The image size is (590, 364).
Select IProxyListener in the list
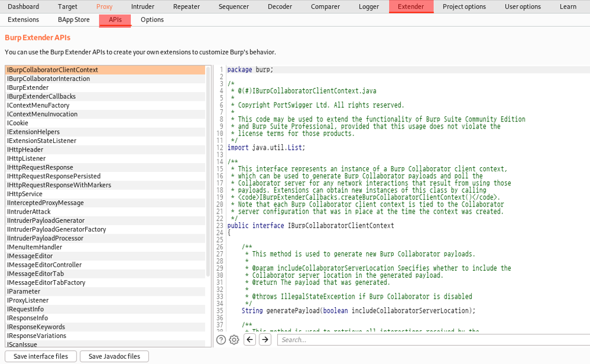(105, 300)
